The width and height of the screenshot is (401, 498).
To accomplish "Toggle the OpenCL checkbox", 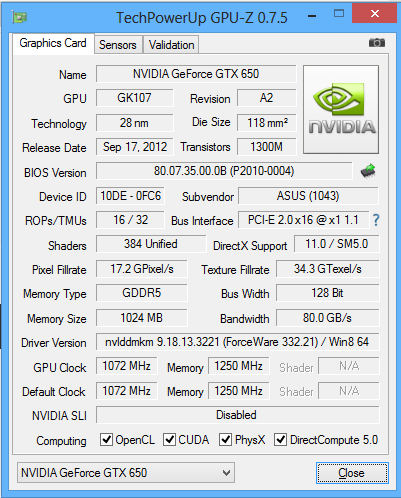I will (106, 439).
